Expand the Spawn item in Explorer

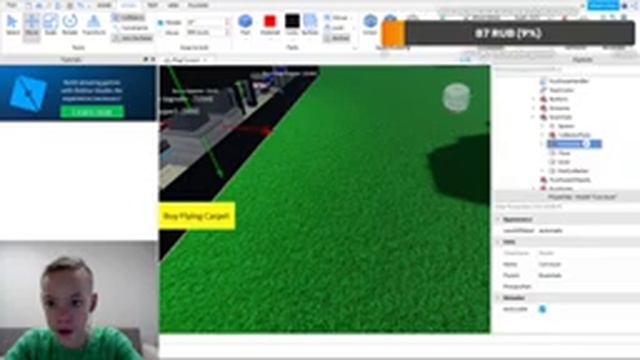coord(543,126)
